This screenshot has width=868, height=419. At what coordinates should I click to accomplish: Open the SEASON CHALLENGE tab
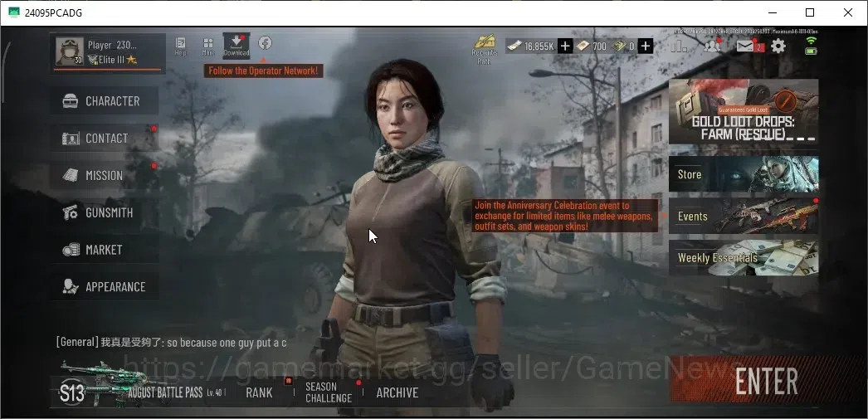click(x=329, y=392)
